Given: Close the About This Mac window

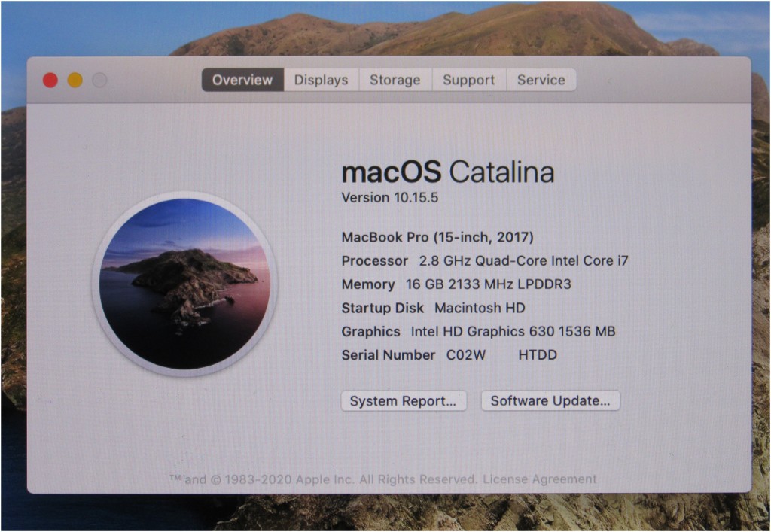Looking at the screenshot, I should [x=50, y=80].
